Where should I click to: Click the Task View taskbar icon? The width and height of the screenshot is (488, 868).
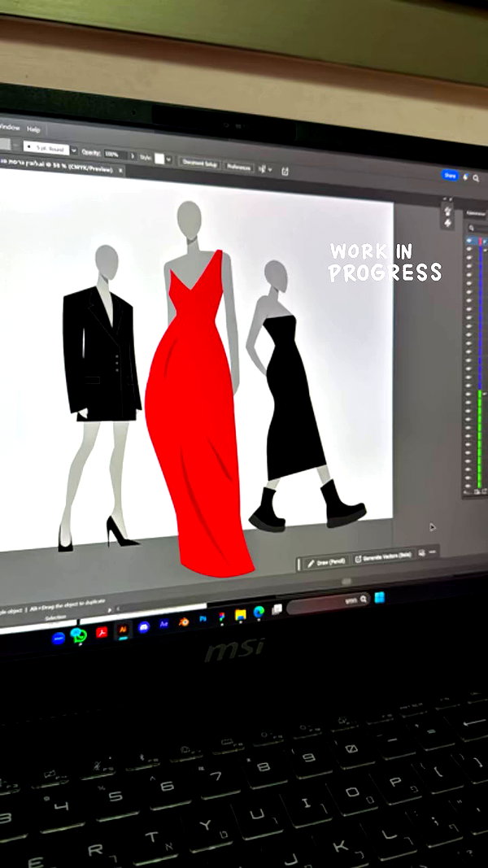[x=277, y=609]
